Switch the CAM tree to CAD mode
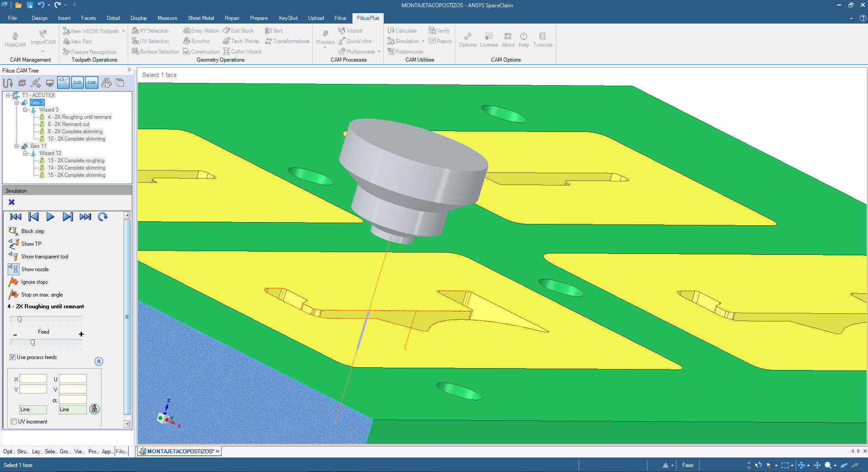Screen dimensions: 868x472 coord(77,83)
